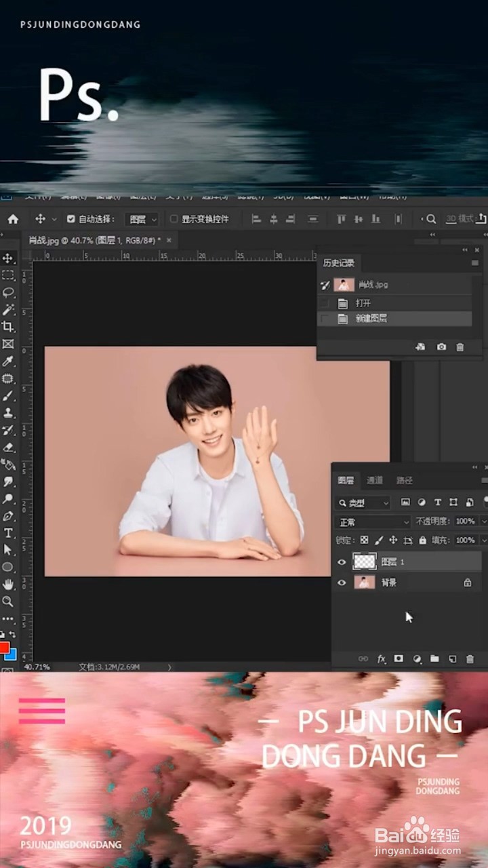Select the Eraser tool
This screenshot has width=488, height=868.
point(8,448)
